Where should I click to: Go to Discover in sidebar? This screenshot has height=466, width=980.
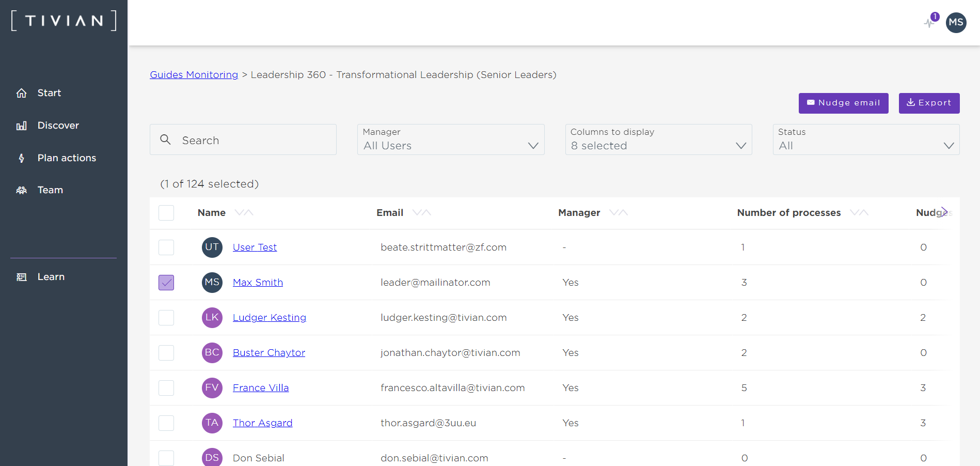(x=58, y=126)
